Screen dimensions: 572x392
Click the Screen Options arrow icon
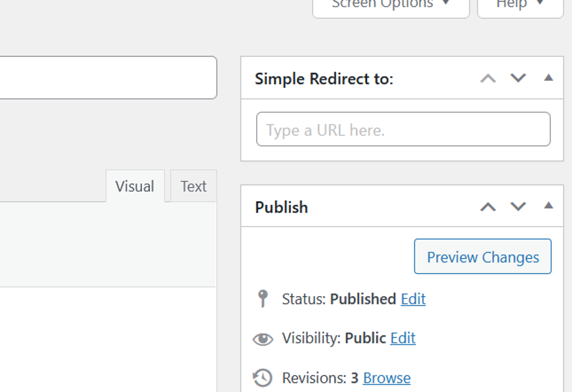coord(446,4)
